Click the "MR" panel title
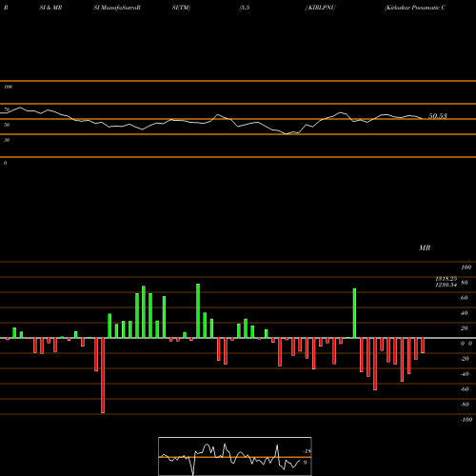 pos(425,248)
